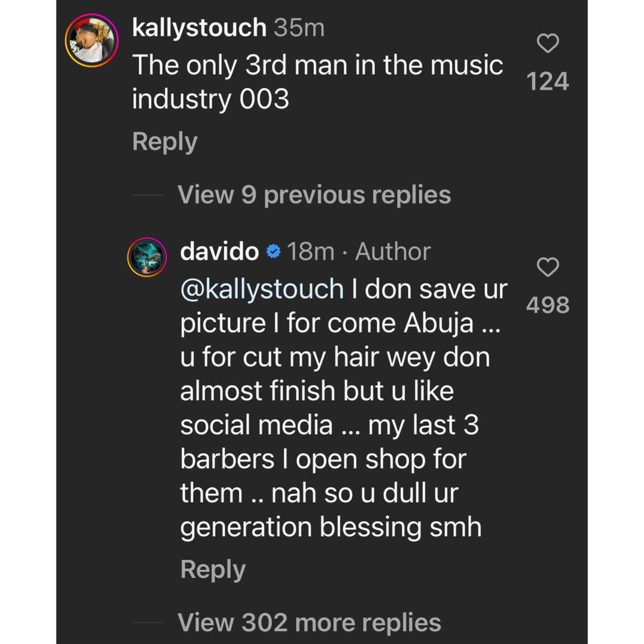Expand View 302 more replies
The image size is (644, 644).
309,622
